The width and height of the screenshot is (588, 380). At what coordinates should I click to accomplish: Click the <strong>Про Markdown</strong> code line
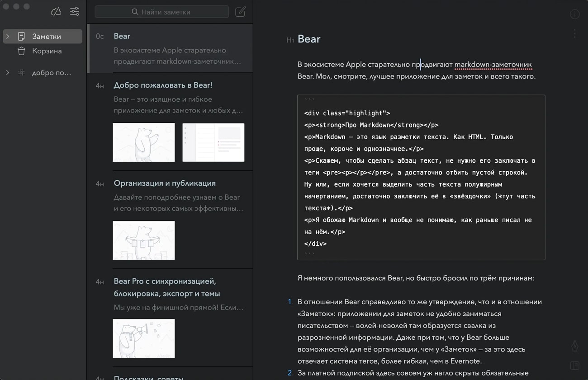(371, 125)
